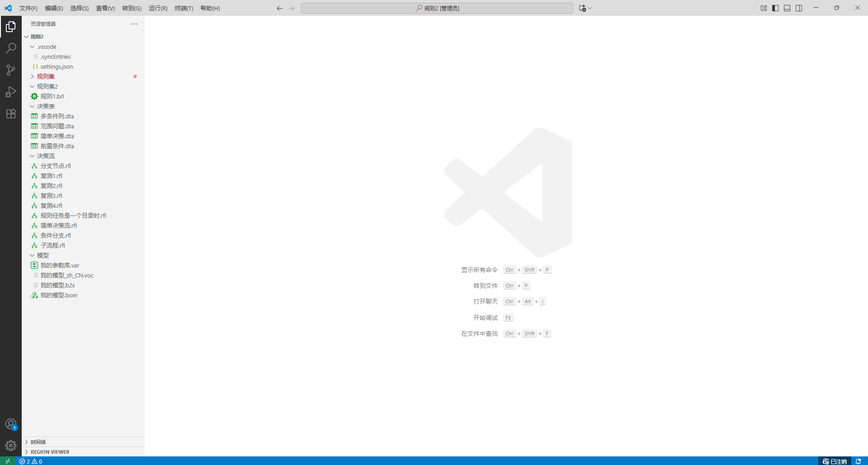The image size is (868, 465).
Task: Expand the 时间线 section
Action: (x=38, y=442)
